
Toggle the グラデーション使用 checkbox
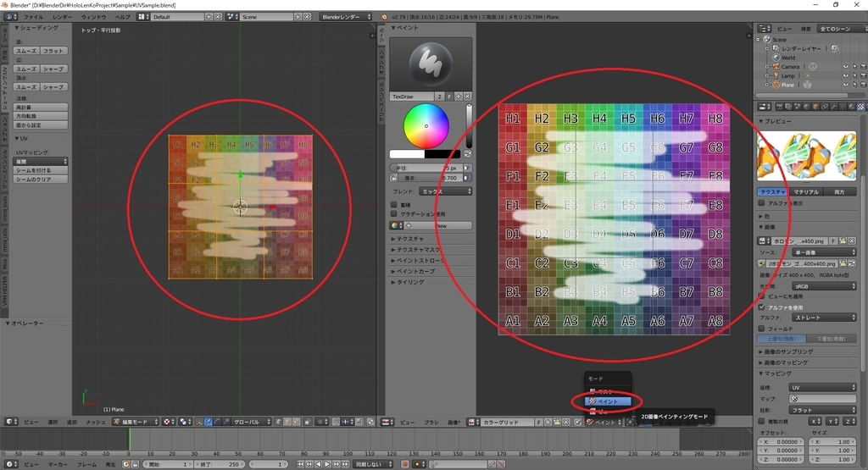click(394, 213)
